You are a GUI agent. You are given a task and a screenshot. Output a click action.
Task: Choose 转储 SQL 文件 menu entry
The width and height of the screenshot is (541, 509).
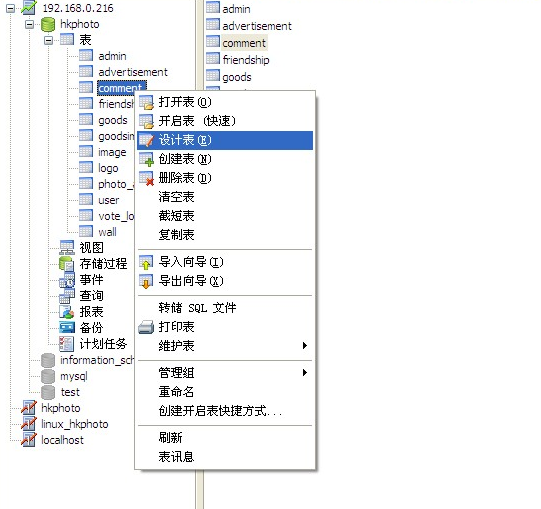(x=225, y=308)
